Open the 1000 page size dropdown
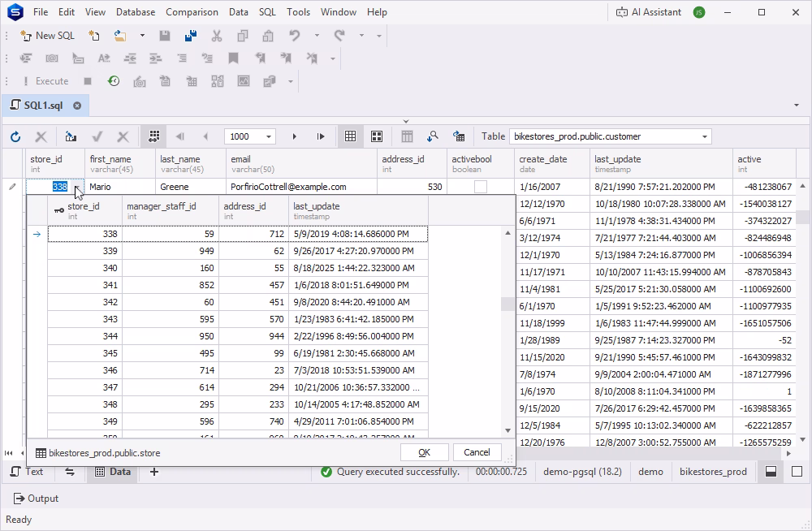This screenshot has height=531, width=812. pos(268,136)
